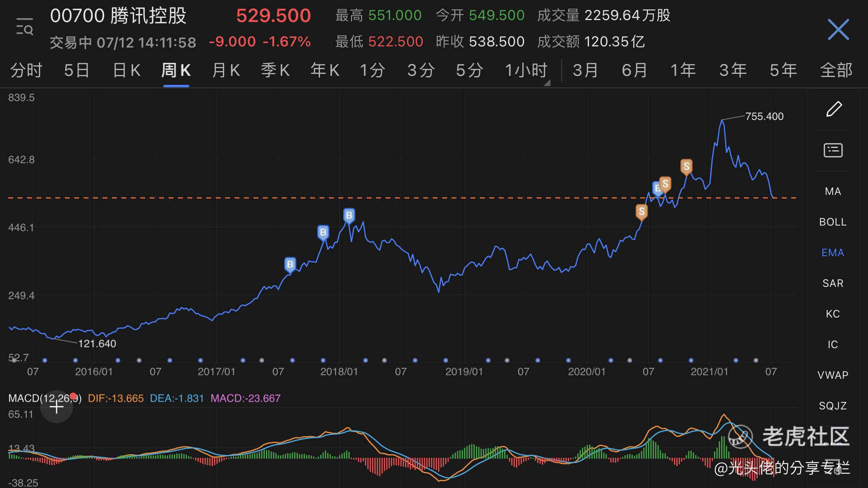Image resolution: width=868 pixels, height=488 pixels.
Task: Toggle the VWAP indicator
Action: coord(833,375)
